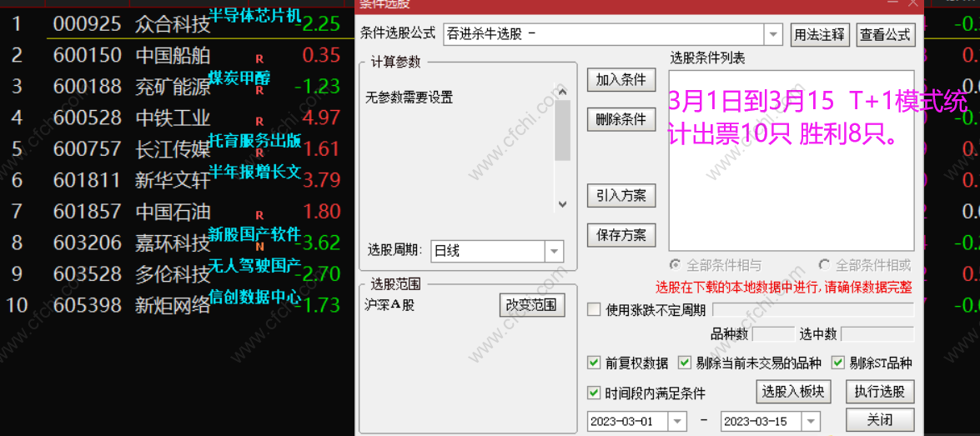Image resolution: width=980 pixels, height=436 pixels.
Task: Toggle the 剔除ST品种 checkbox
Action: click(837, 363)
